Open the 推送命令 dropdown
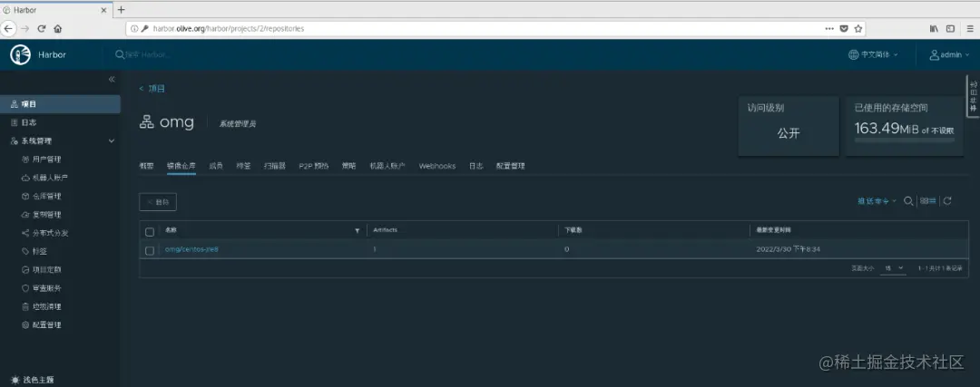This screenshot has width=980, height=387. 877,201
